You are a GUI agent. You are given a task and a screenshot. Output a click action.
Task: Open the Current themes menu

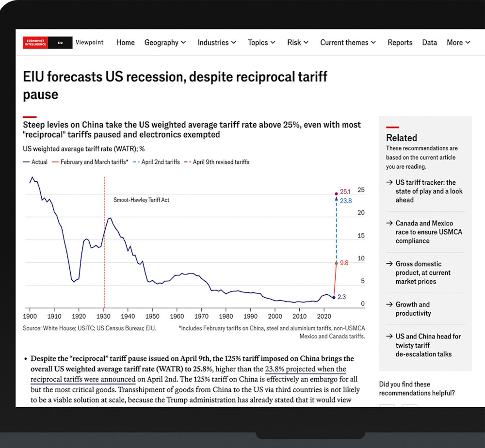pyautogui.click(x=348, y=43)
